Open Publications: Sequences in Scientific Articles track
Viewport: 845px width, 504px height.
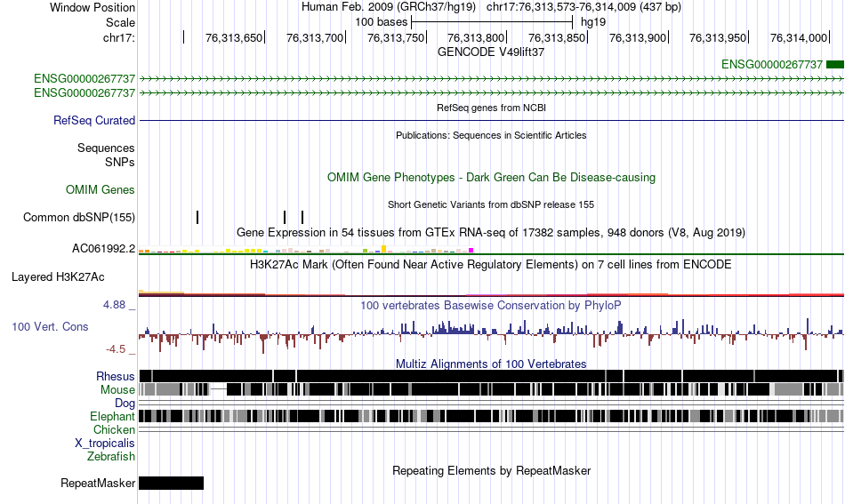(491, 135)
